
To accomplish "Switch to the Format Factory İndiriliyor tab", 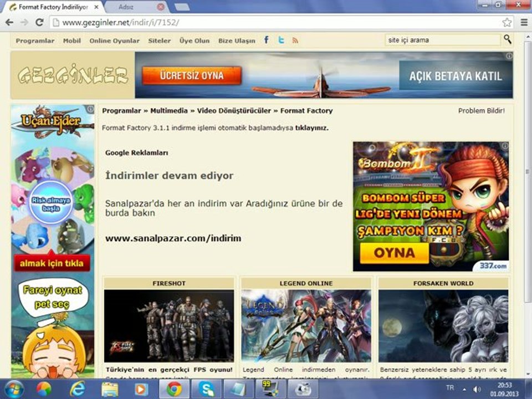I will [53, 7].
